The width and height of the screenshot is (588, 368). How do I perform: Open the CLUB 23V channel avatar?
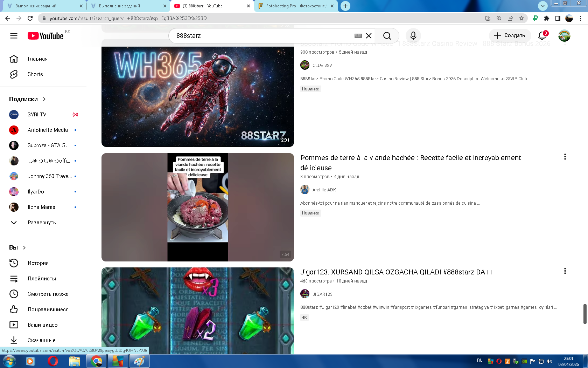(x=305, y=65)
